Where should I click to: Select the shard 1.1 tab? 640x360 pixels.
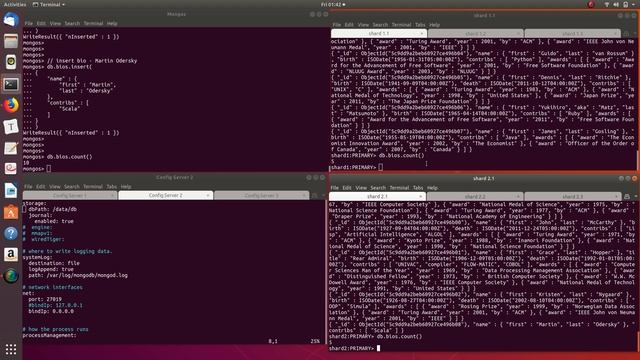[x=378, y=33]
